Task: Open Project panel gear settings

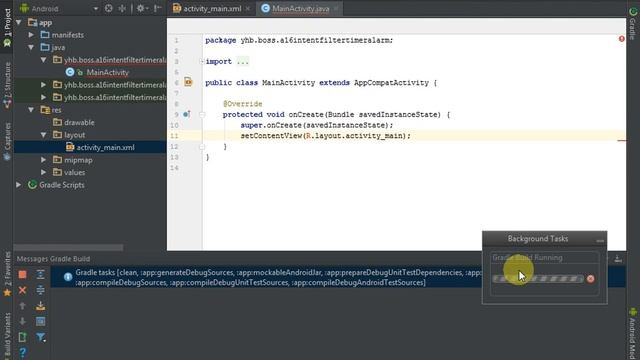Action: pos(141,8)
